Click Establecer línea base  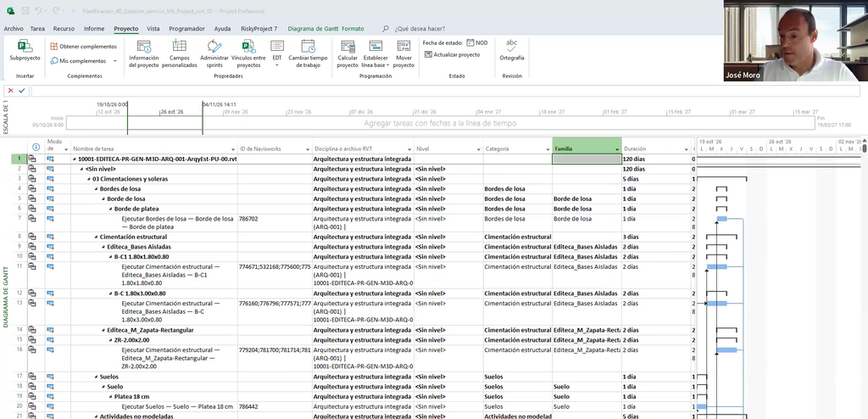pos(376,53)
